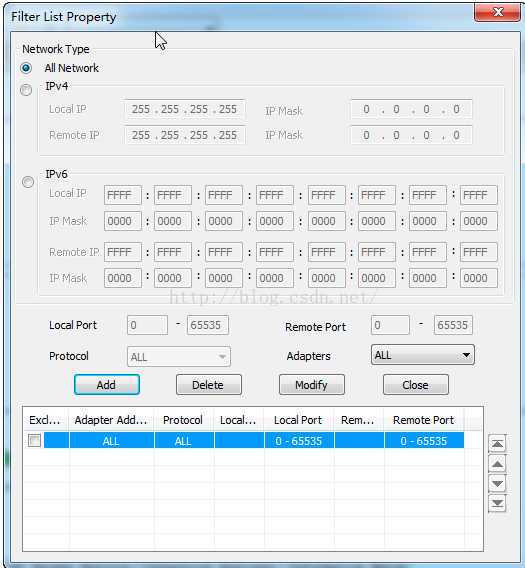Click the Delete button
The image size is (525, 568).
tap(209, 385)
